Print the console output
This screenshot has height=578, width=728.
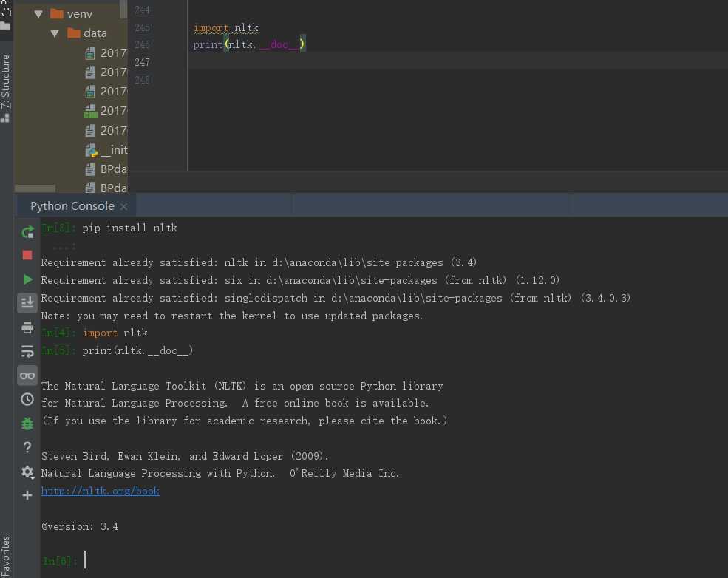[27, 327]
